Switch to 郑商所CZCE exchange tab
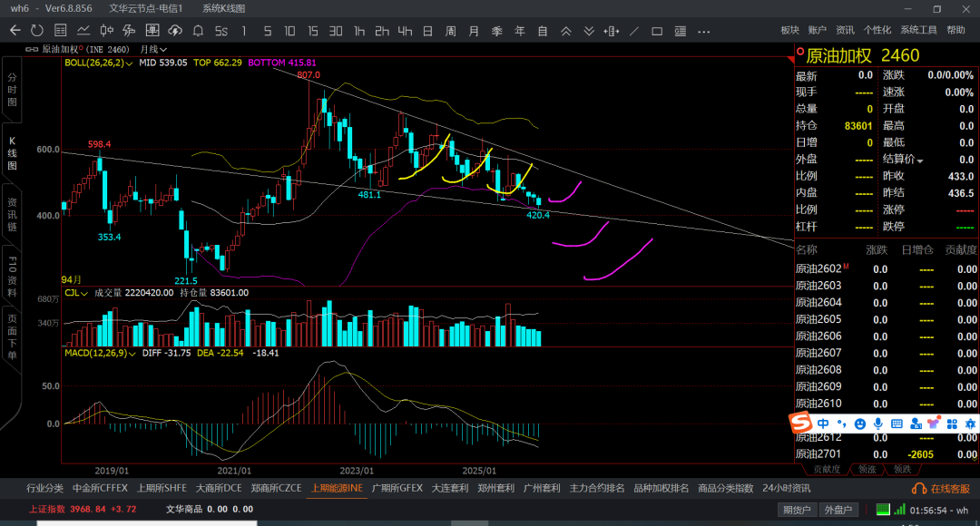Image resolution: width=980 pixels, height=526 pixels. point(276,488)
